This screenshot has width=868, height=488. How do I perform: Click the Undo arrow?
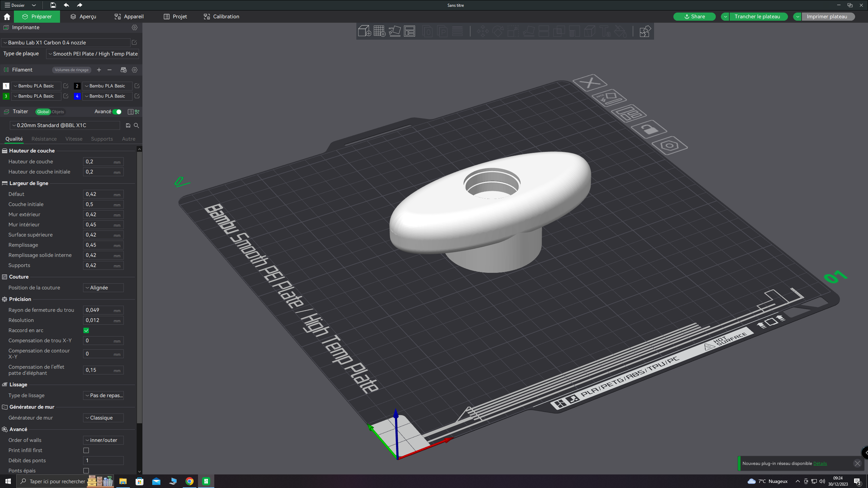point(66,5)
